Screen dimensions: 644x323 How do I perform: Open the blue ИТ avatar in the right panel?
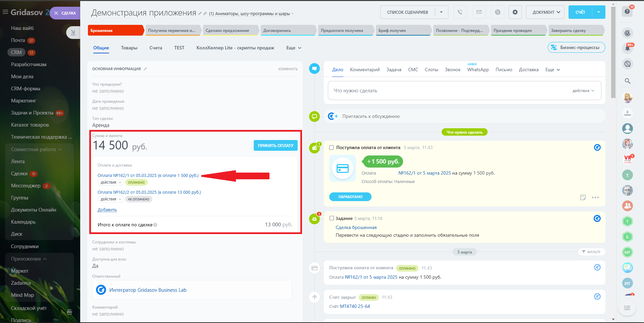[627, 283]
